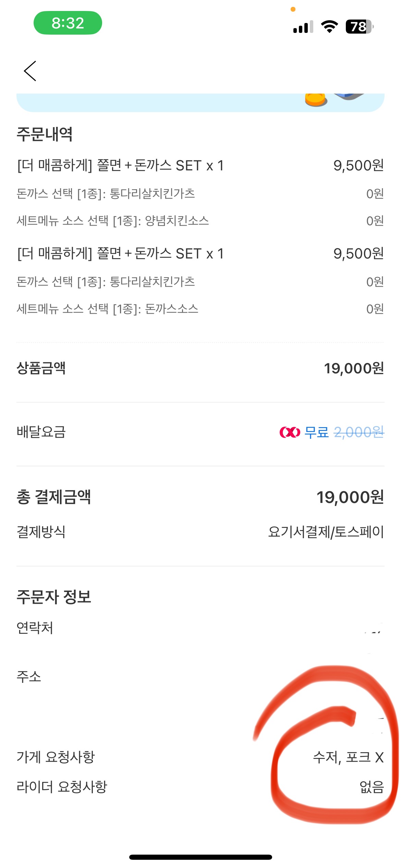Tap the 주문자 정보 heading
The width and height of the screenshot is (401, 868).
coord(54,597)
